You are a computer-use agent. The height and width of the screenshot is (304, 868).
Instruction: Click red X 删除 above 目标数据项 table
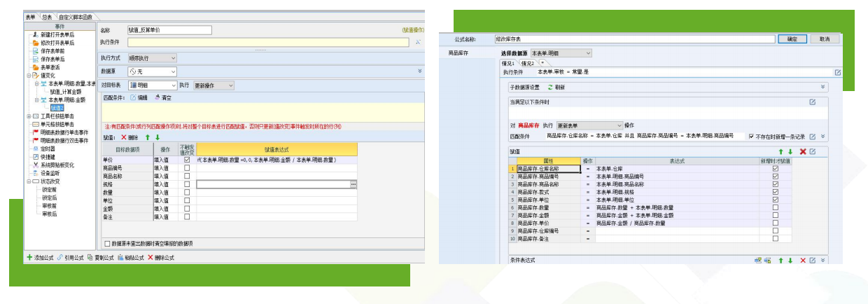pyautogui.click(x=129, y=137)
